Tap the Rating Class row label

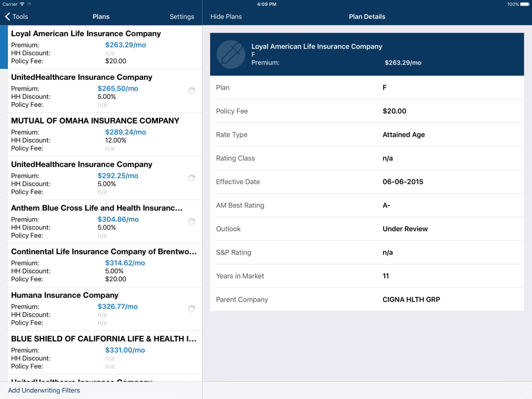pyautogui.click(x=235, y=159)
